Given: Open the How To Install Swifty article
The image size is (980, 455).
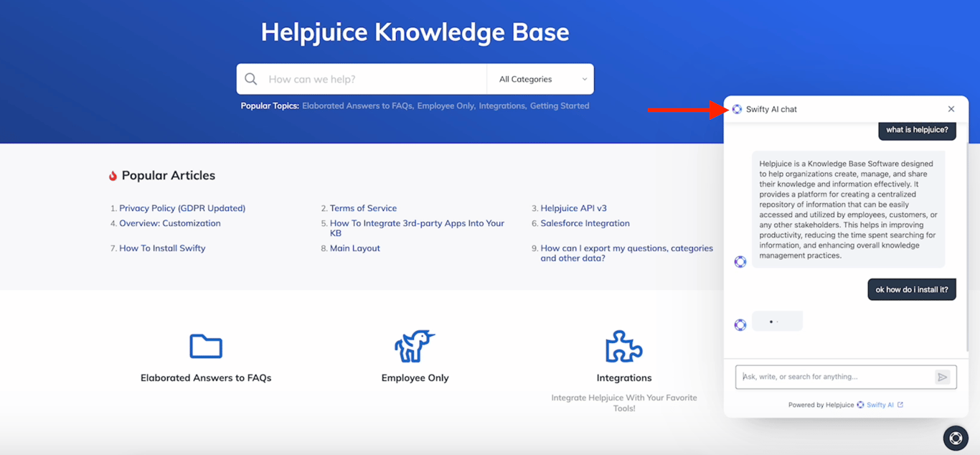Looking at the screenshot, I should click(162, 248).
